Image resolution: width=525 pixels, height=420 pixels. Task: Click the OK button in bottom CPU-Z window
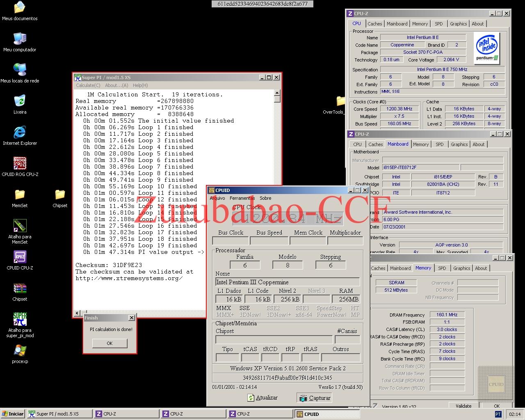(497, 406)
